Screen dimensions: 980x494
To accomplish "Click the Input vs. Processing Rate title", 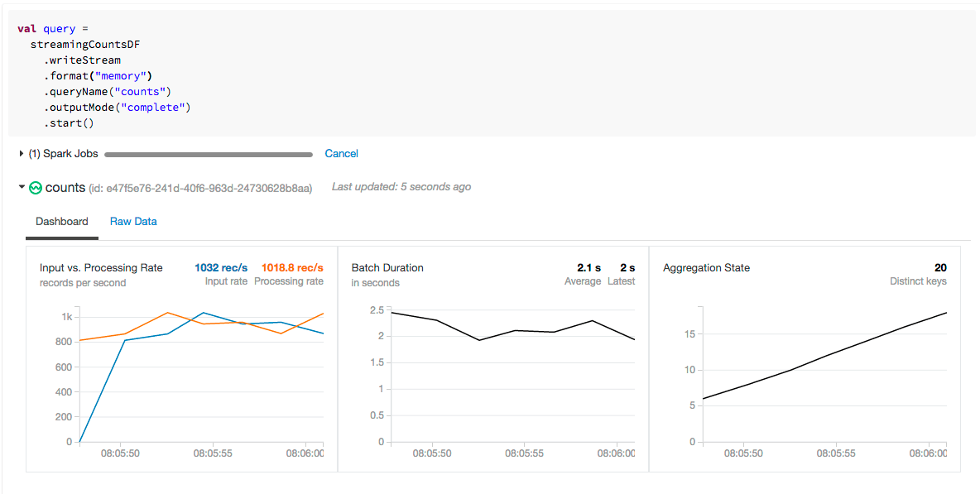I will (x=101, y=268).
